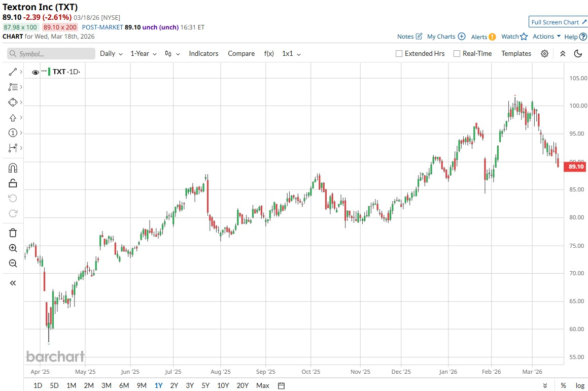This screenshot has width=588, height=391.
Task: Open the Daily interval dropdown
Action: pos(111,54)
